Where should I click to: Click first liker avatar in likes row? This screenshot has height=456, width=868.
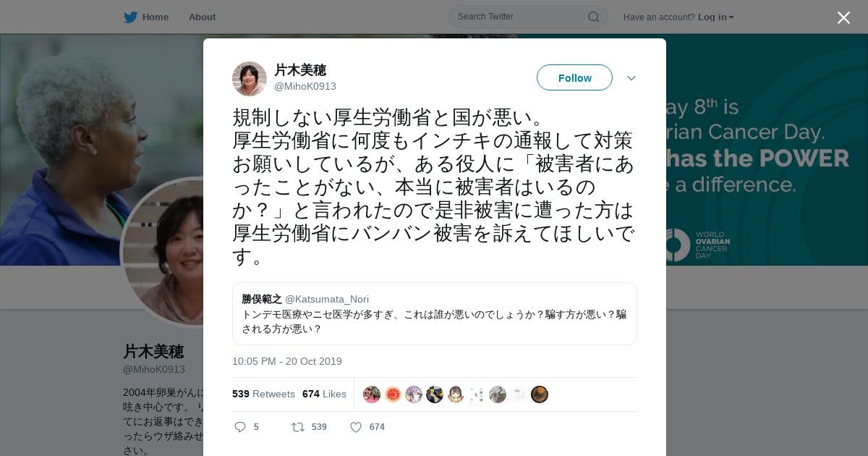[372, 394]
